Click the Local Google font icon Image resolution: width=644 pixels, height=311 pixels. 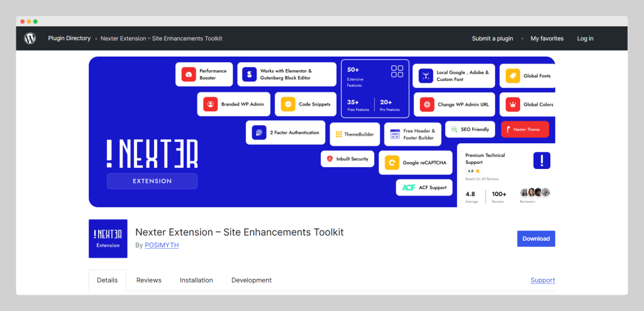tap(426, 76)
